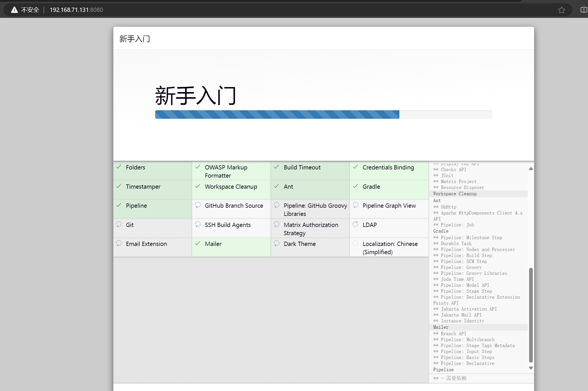The image size is (588, 391).
Task: Select the Build Timeout plugin label
Action: coord(302,167)
